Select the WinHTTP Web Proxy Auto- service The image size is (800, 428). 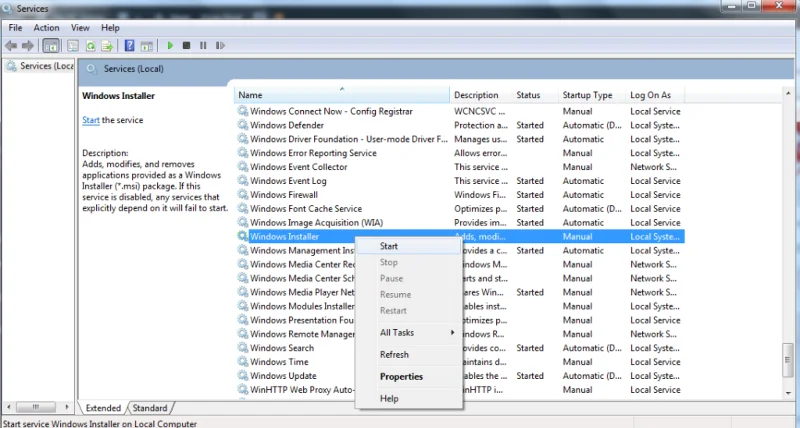coord(301,389)
